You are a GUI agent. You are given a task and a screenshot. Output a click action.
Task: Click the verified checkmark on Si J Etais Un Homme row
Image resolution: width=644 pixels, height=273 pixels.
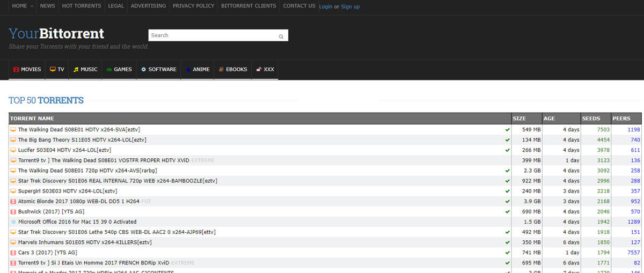[x=507, y=263]
